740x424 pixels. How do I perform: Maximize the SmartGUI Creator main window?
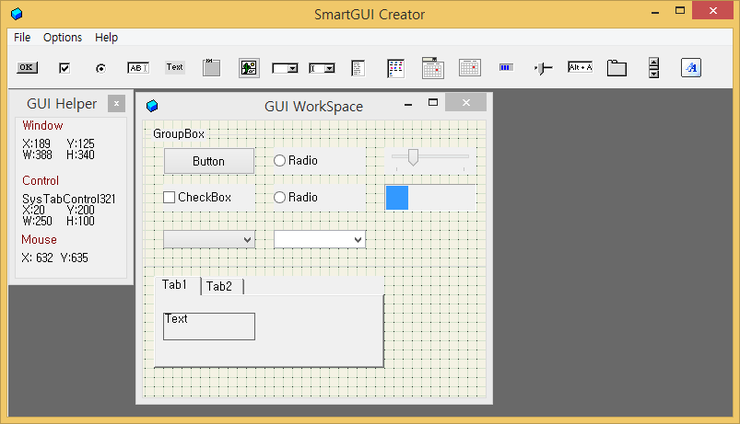point(680,10)
